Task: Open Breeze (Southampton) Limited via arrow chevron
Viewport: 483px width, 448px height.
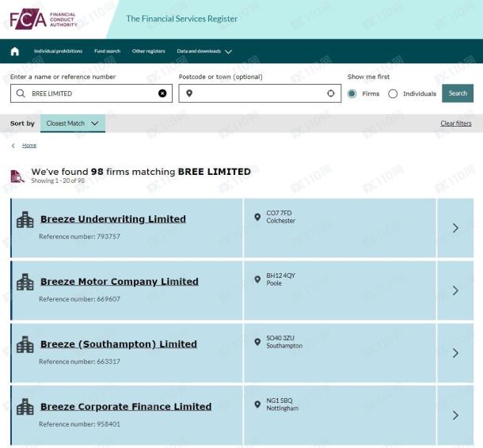Action: pyautogui.click(x=455, y=353)
